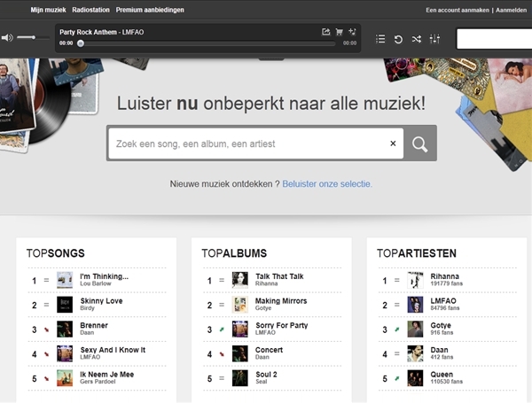The width and height of the screenshot is (532, 403).
Task: Add track to playlist icon
Action: [352, 32]
